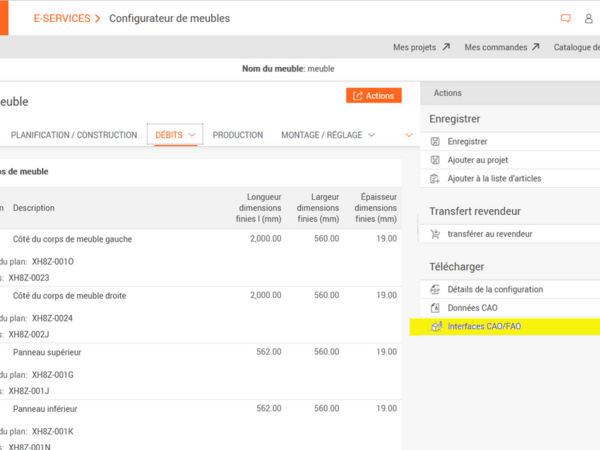
Task: Click the Longueur dimensions finies column header
Action: (x=257, y=207)
